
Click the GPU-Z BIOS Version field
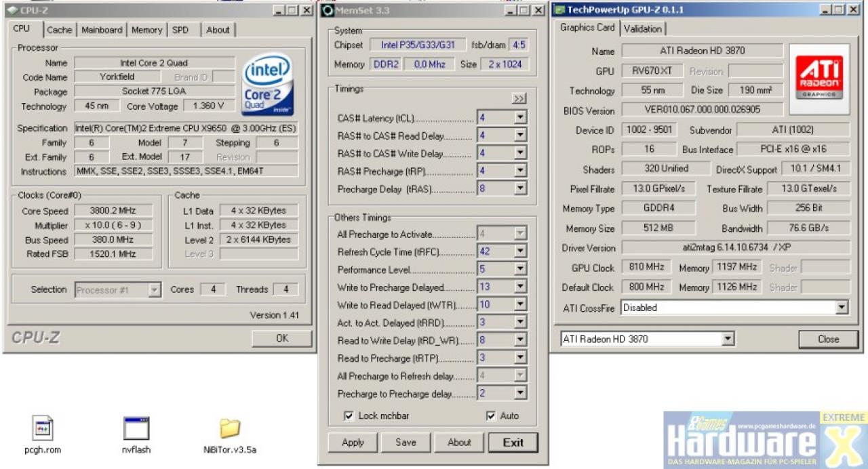(702, 110)
